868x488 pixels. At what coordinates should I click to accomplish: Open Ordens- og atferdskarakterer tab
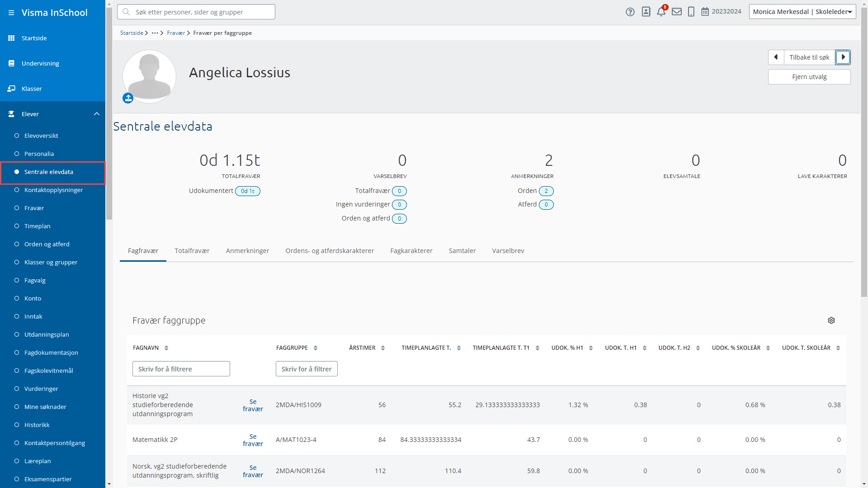coord(330,251)
